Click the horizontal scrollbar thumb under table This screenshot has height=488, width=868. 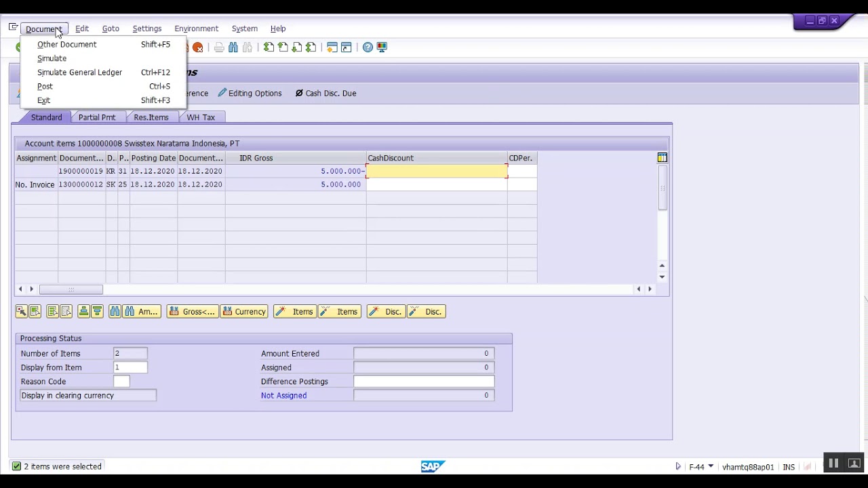click(71, 289)
